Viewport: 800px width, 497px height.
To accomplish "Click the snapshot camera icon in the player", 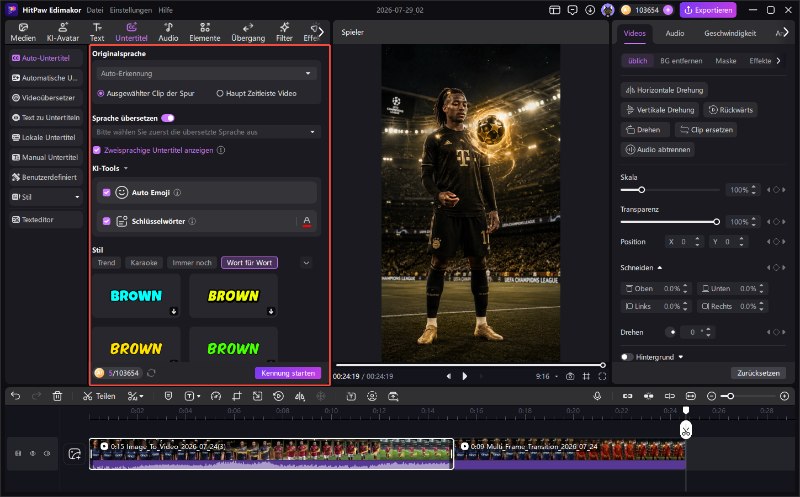I will (570, 376).
